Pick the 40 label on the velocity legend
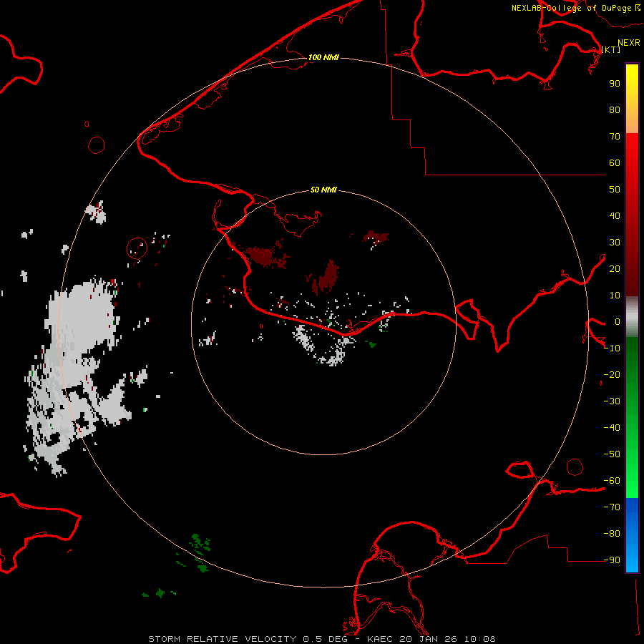Screen dimensions: 644x644 615,216
